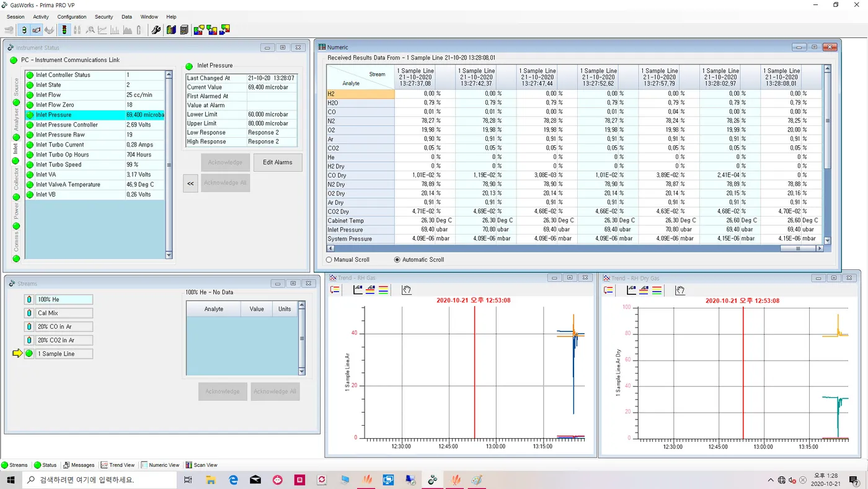
Task: Click the red list icon in RH Dry Gas trend
Action: point(609,290)
